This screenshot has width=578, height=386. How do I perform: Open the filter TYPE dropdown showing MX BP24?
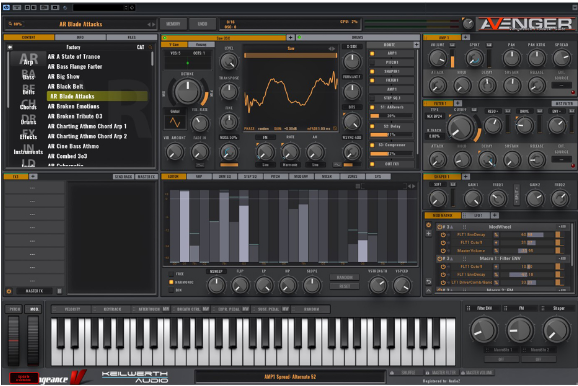coord(434,117)
